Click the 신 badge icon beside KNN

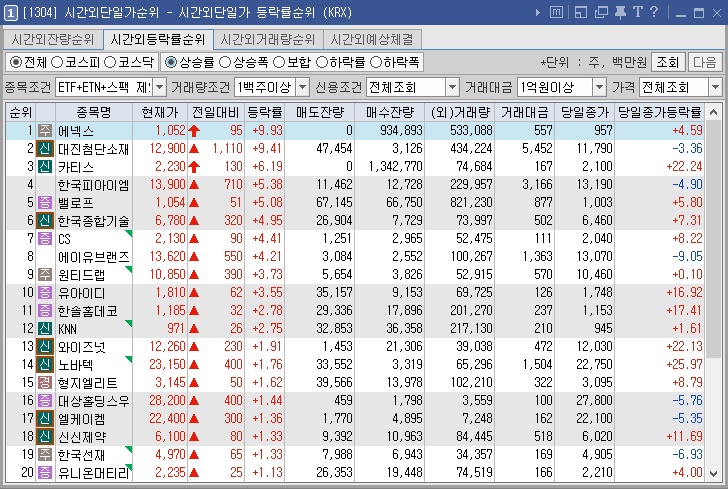(x=45, y=329)
